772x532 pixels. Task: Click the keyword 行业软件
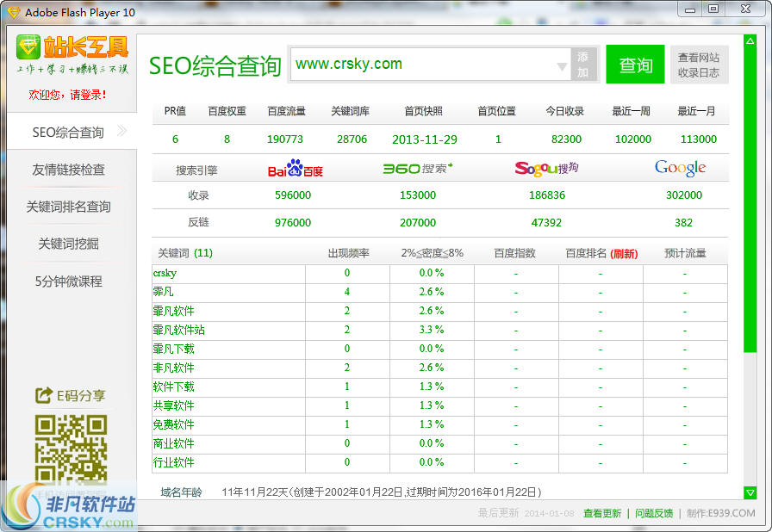pos(173,462)
